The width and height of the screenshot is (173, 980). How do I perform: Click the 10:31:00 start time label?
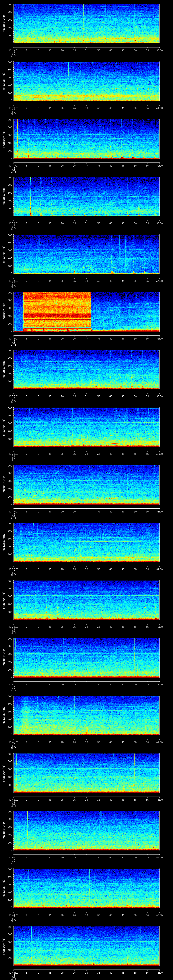coord(13,166)
